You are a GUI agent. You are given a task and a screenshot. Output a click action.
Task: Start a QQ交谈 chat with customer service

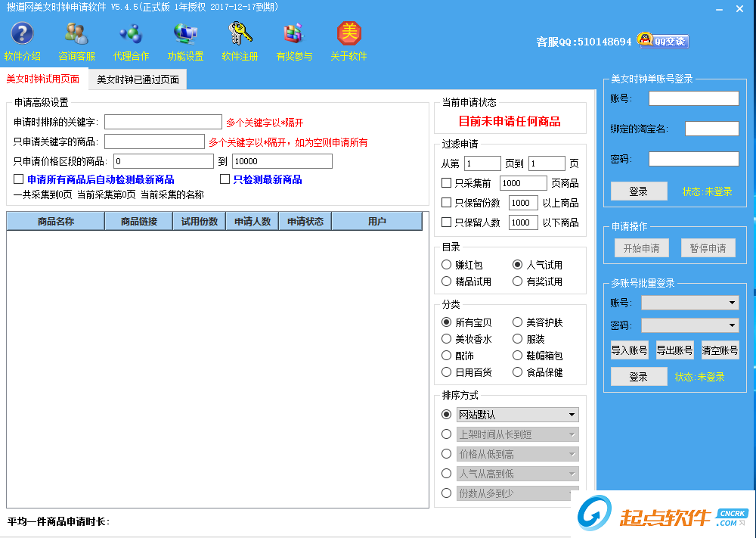point(661,42)
